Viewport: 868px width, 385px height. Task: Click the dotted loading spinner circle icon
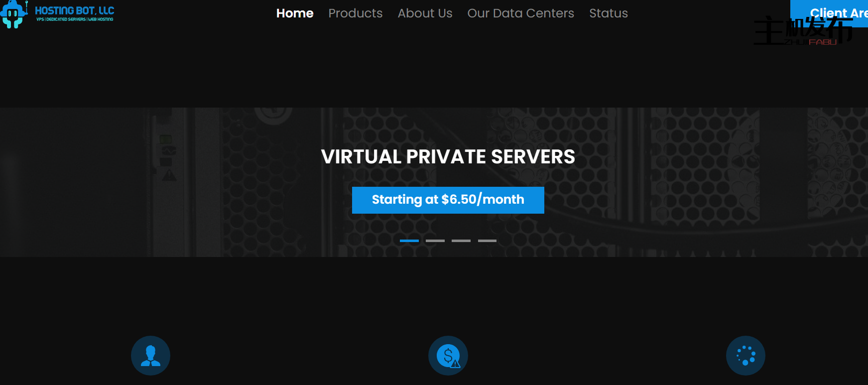pyautogui.click(x=745, y=356)
